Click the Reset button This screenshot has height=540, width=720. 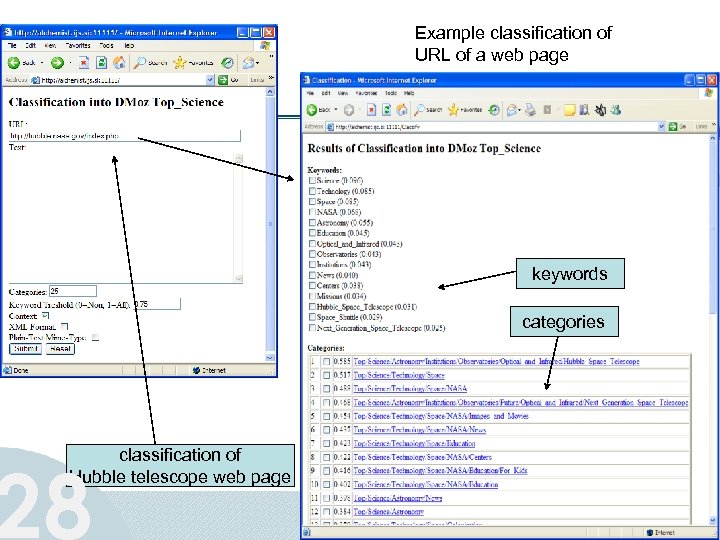[60, 349]
